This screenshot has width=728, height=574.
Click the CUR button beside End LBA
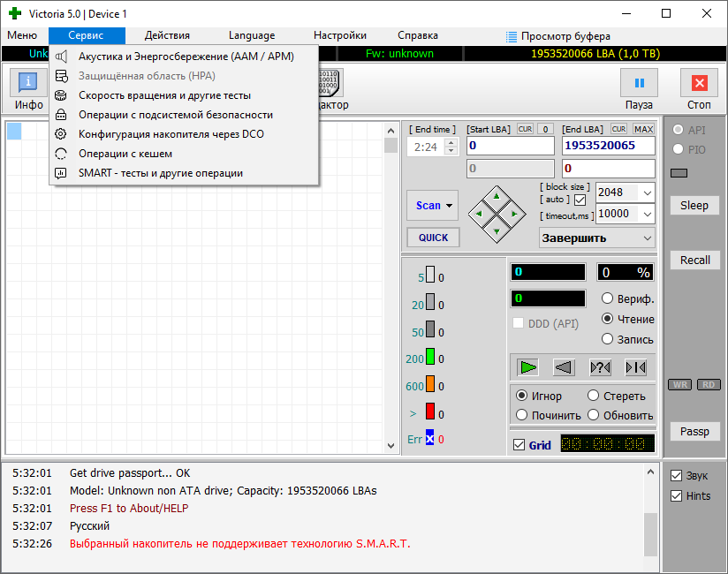coord(619,129)
